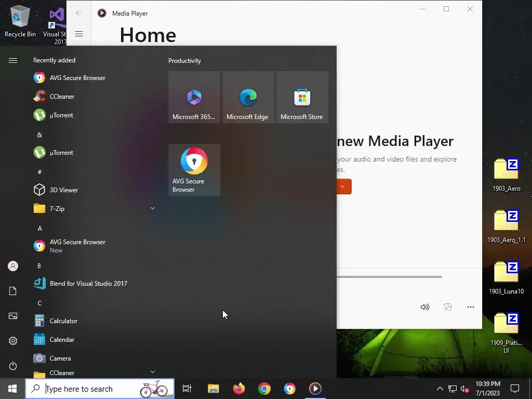The image size is (532, 399).
Task: Open Task View on taskbar
Action: click(x=187, y=389)
